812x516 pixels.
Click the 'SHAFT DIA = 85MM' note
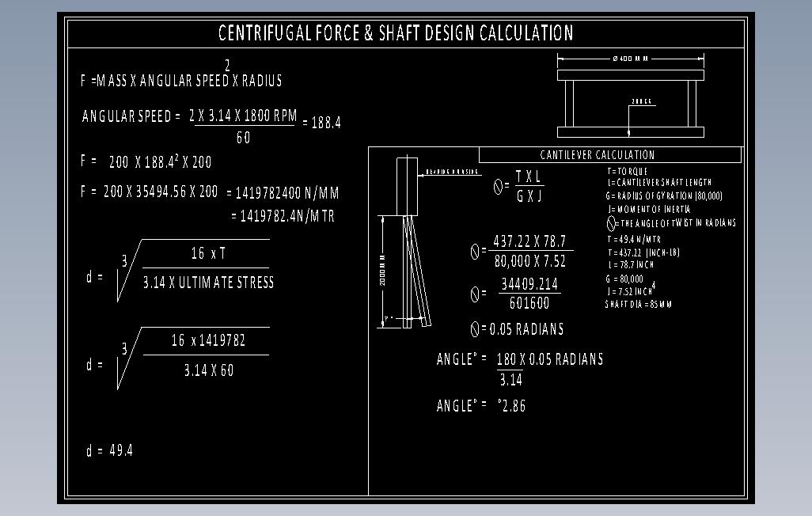pyautogui.click(x=639, y=304)
